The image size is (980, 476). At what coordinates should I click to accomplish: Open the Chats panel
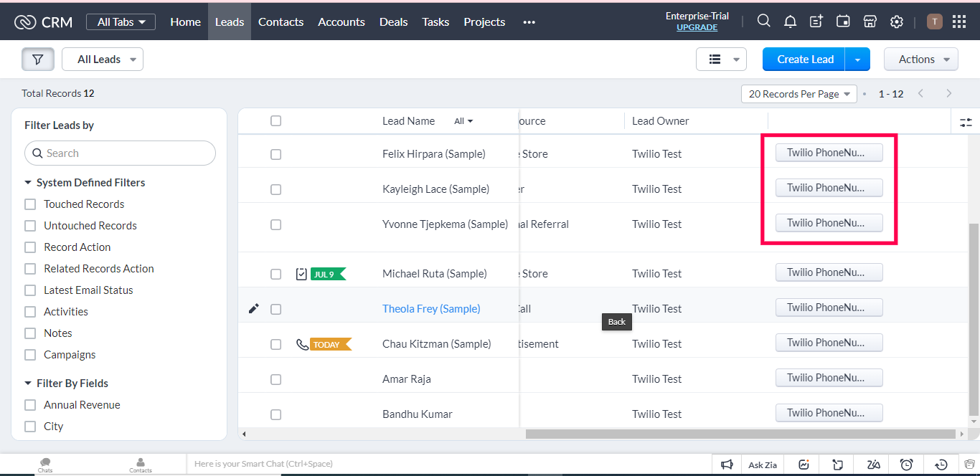(x=45, y=465)
